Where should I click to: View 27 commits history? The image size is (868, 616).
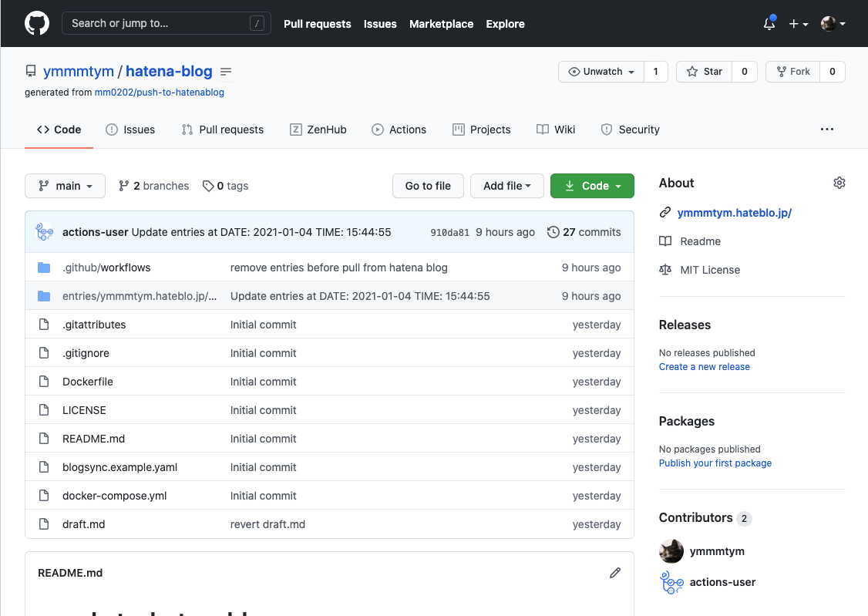click(x=584, y=233)
